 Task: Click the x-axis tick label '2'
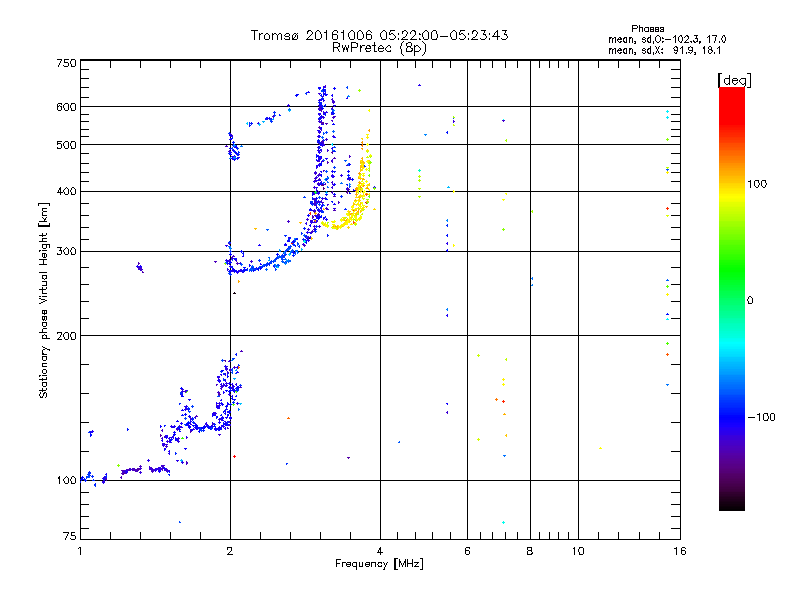coord(230,551)
